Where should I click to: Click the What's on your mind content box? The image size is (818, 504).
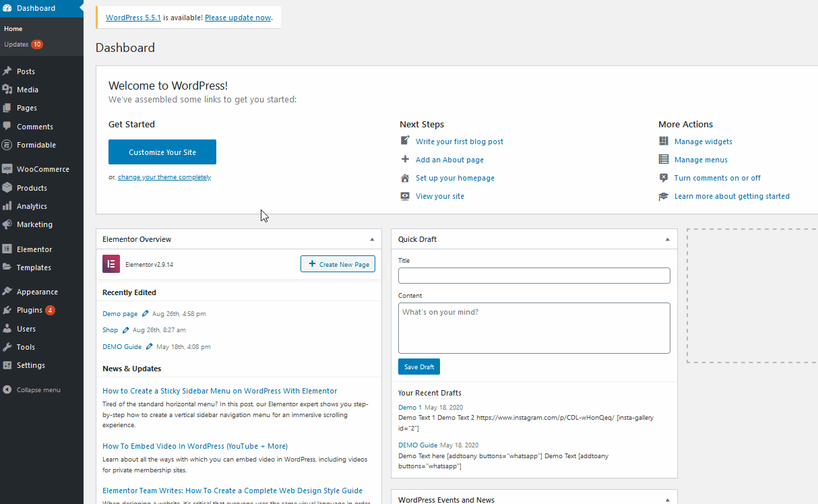tap(534, 328)
